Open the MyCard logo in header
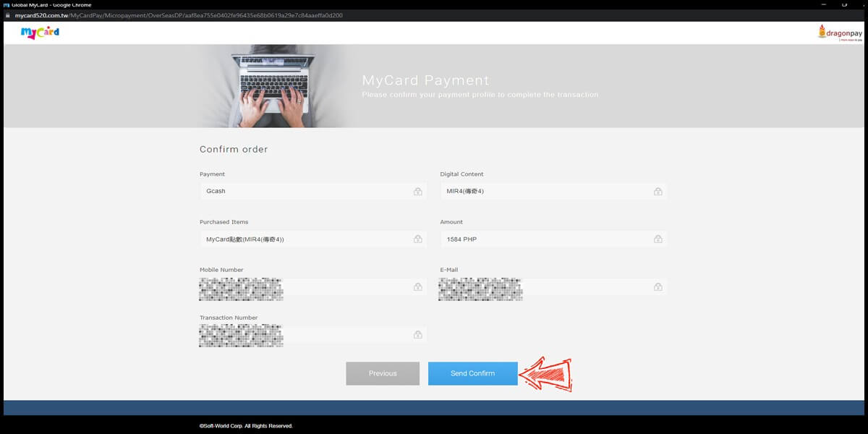The height and width of the screenshot is (434, 868). coord(40,33)
